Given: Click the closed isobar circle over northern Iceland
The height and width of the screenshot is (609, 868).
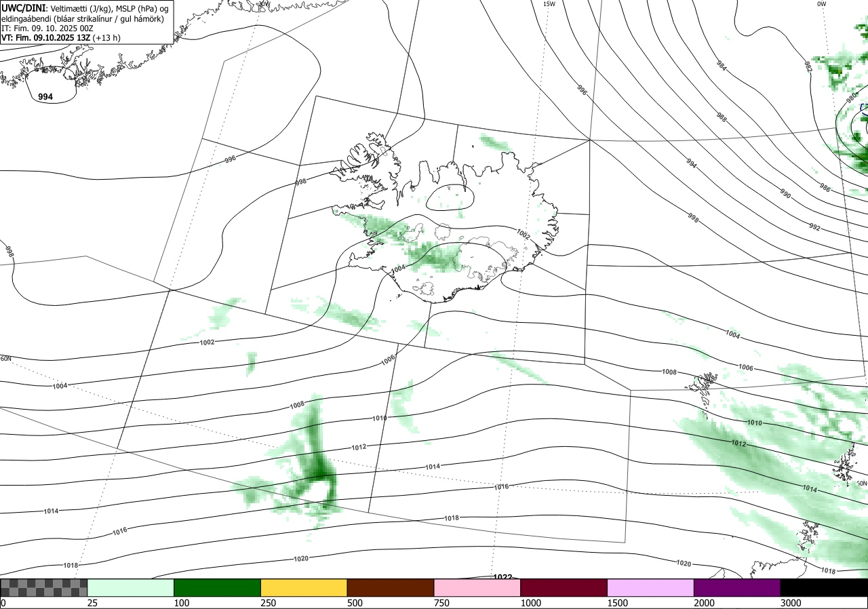Looking at the screenshot, I should pos(450,197).
